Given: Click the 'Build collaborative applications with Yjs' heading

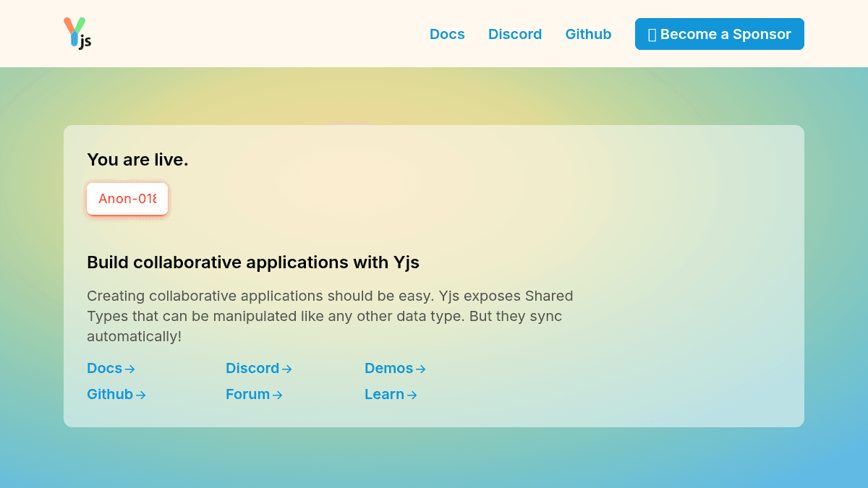Looking at the screenshot, I should [x=253, y=262].
